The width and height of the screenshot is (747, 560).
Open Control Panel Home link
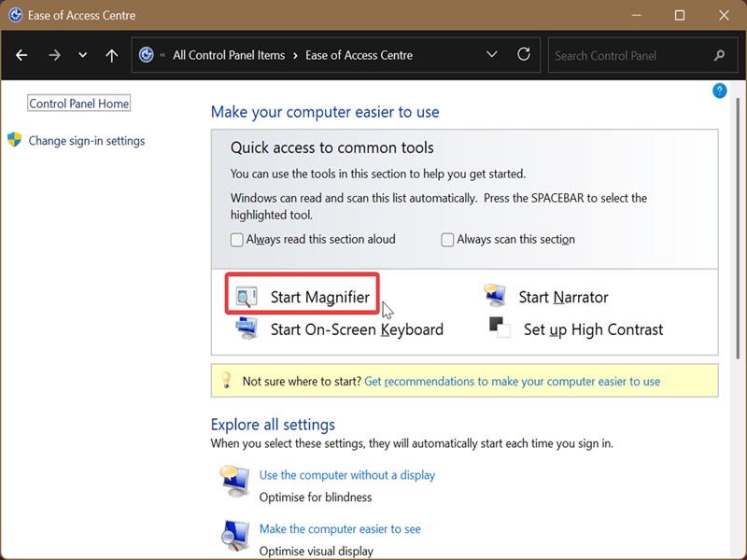79,104
